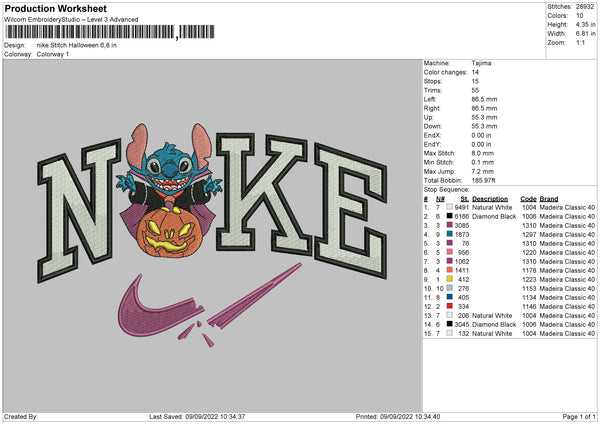Click the Machine value Tajima

[481, 63]
